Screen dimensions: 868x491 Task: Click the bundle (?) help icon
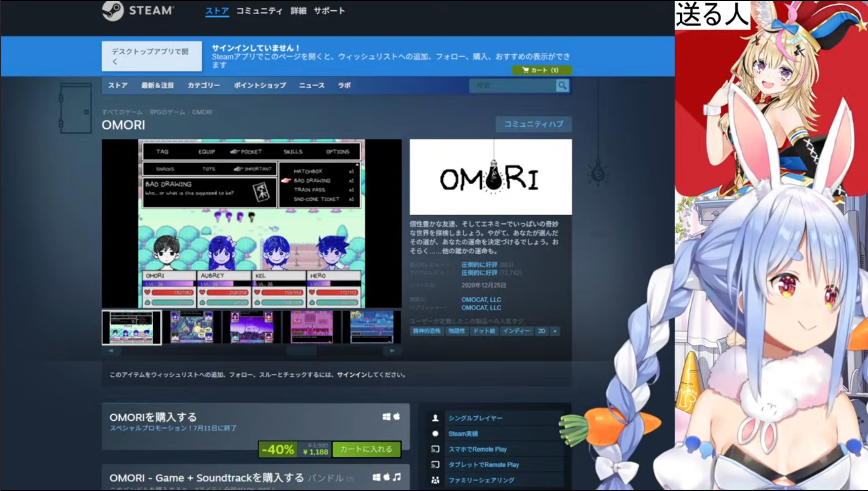pyautogui.click(x=350, y=479)
